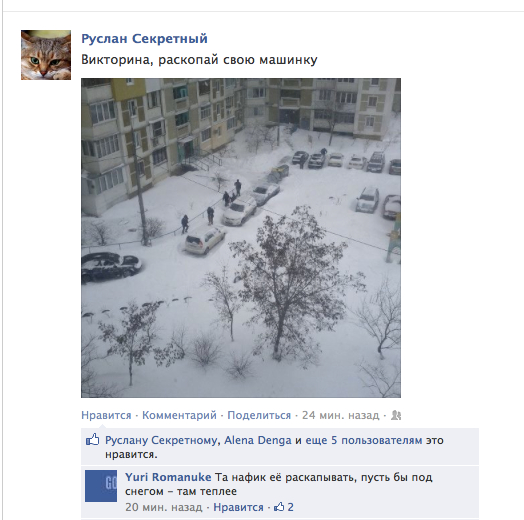The image size is (524, 520).
Task: Open Руслану Секретному in the likes list
Action: pos(162,440)
